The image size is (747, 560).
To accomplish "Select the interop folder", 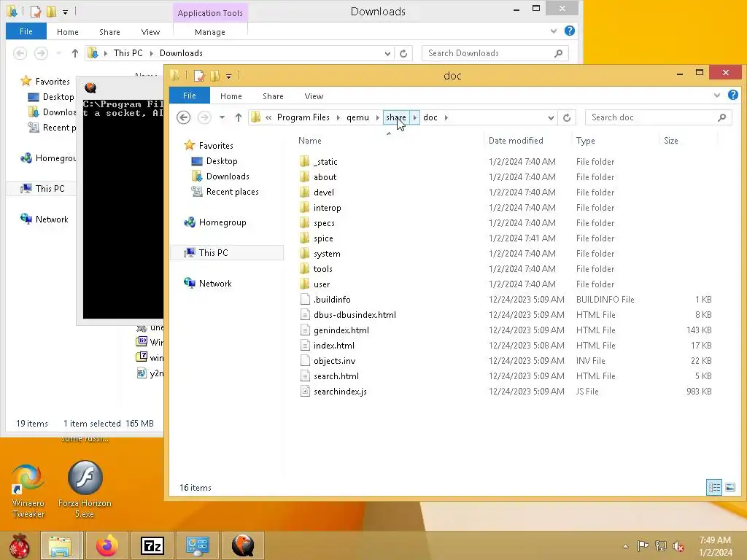I will tap(327, 208).
